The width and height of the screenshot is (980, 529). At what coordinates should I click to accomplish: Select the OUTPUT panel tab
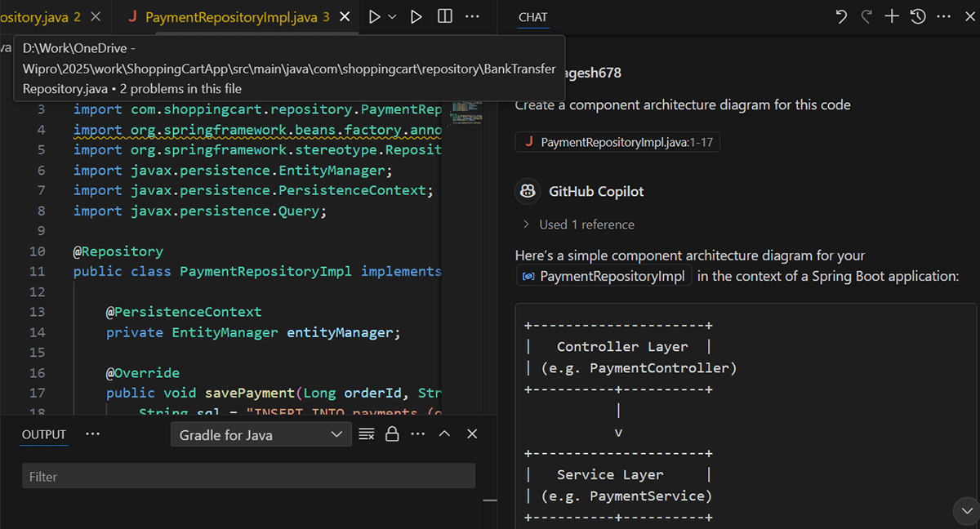pos(44,434)
